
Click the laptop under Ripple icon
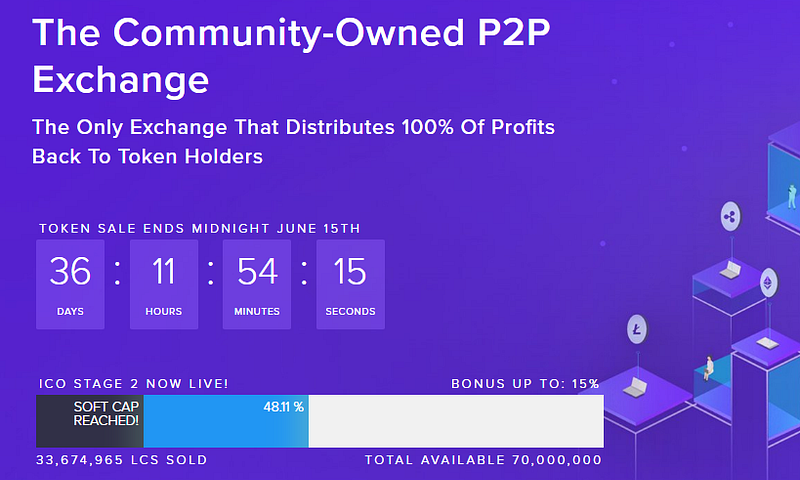pos(731,270)
